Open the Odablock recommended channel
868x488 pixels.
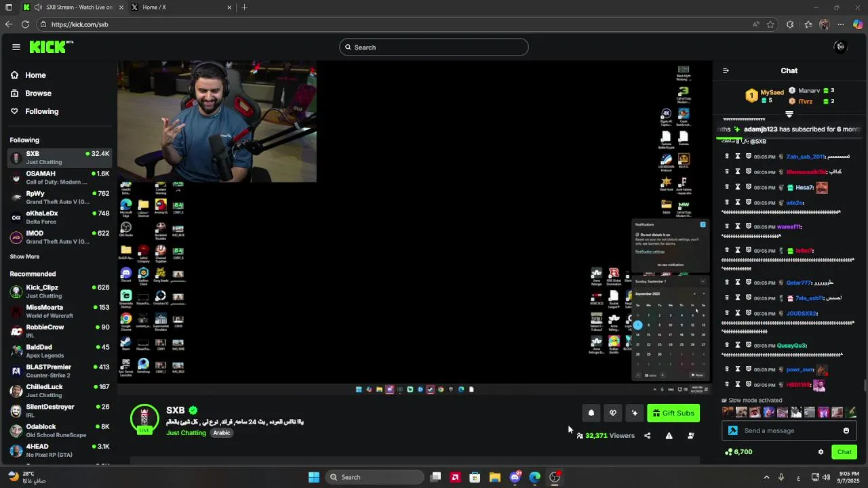60,430
